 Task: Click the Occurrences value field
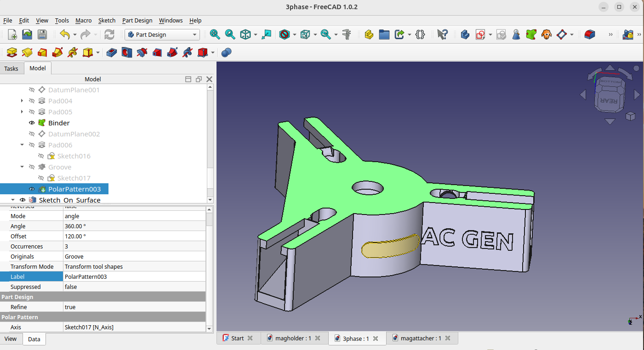coord(134,247)
